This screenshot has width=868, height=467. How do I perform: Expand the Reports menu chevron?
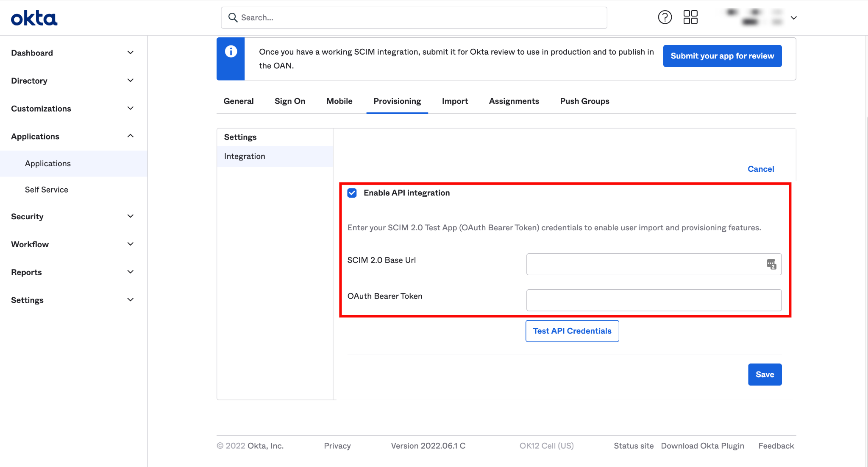131,272
